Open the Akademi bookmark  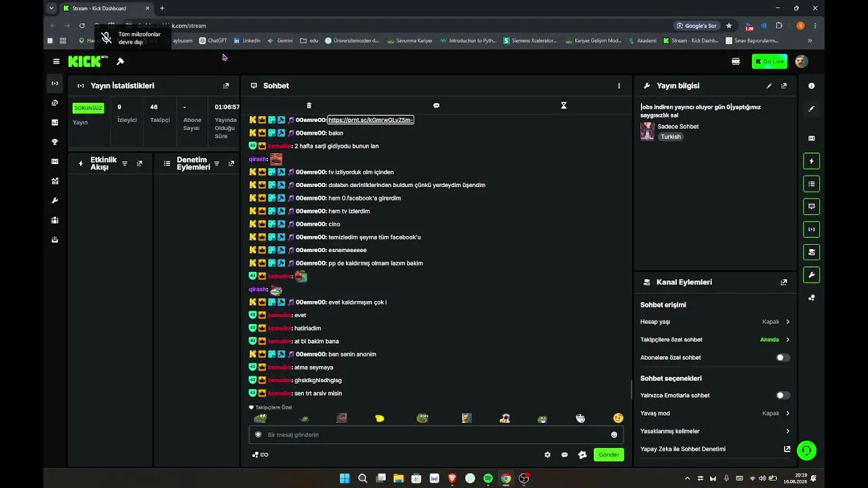tap(642, 41)
